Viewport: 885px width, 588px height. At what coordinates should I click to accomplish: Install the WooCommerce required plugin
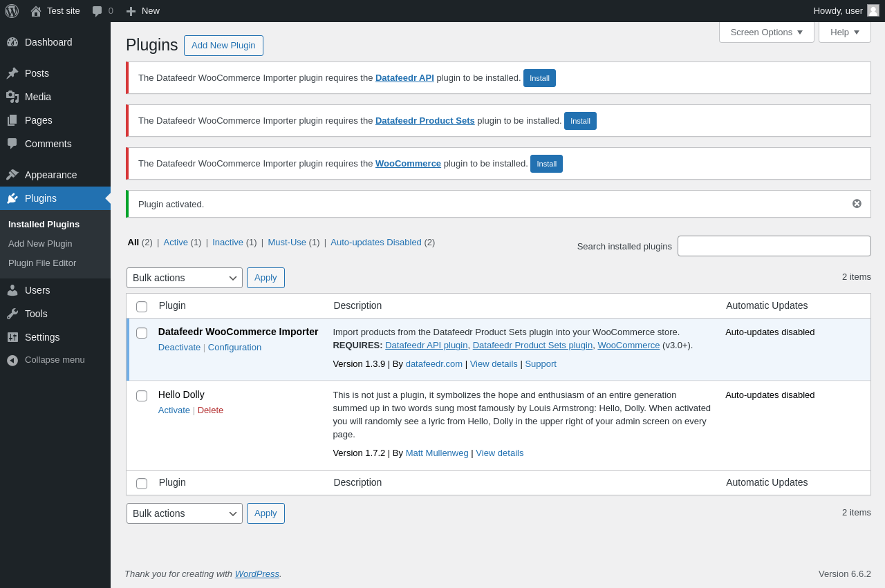click(546, 164)
